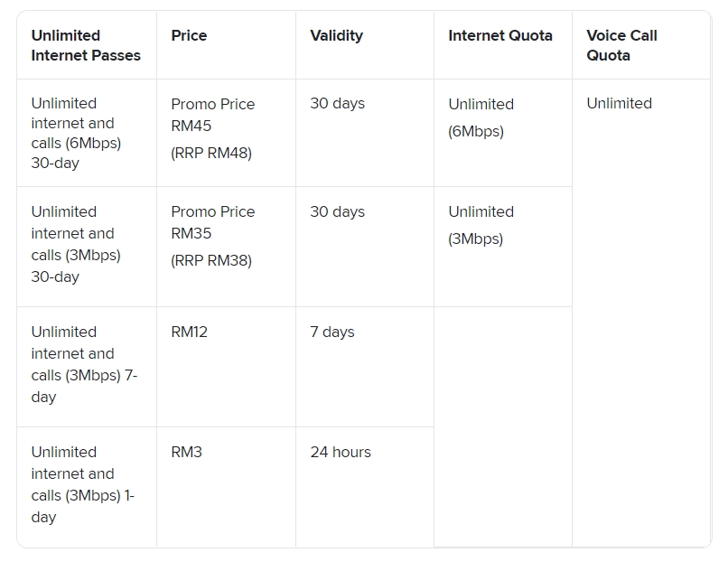This screenshot has height=562, width=728.
Task: Click the Internet Quota column header
Action: 499,35
